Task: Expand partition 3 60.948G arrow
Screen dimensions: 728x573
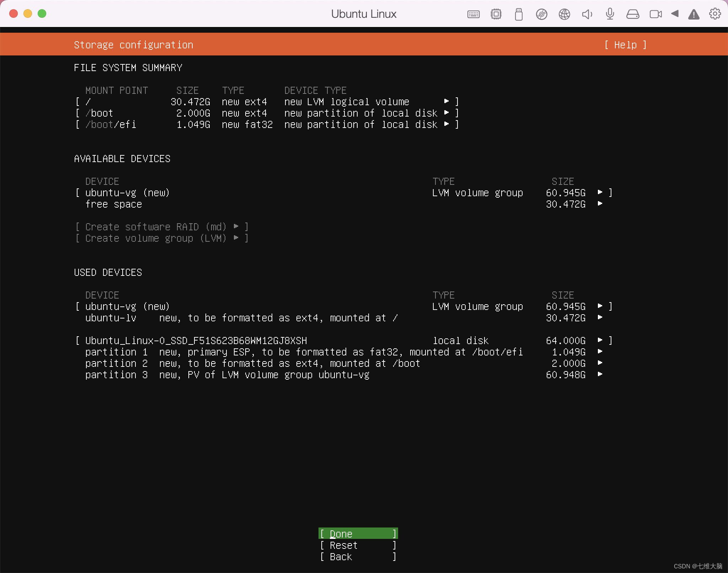Action: [x=600, y=374]
